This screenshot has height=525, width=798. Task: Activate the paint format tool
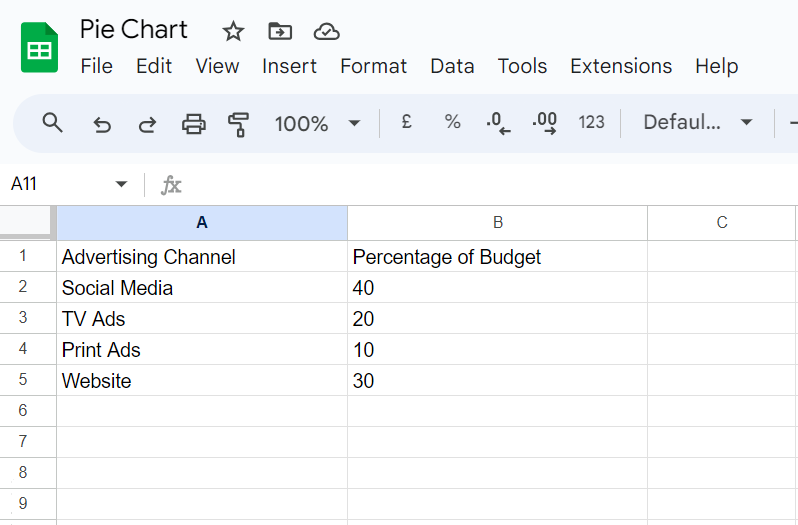pyautogui.click(x=238, y=124)
